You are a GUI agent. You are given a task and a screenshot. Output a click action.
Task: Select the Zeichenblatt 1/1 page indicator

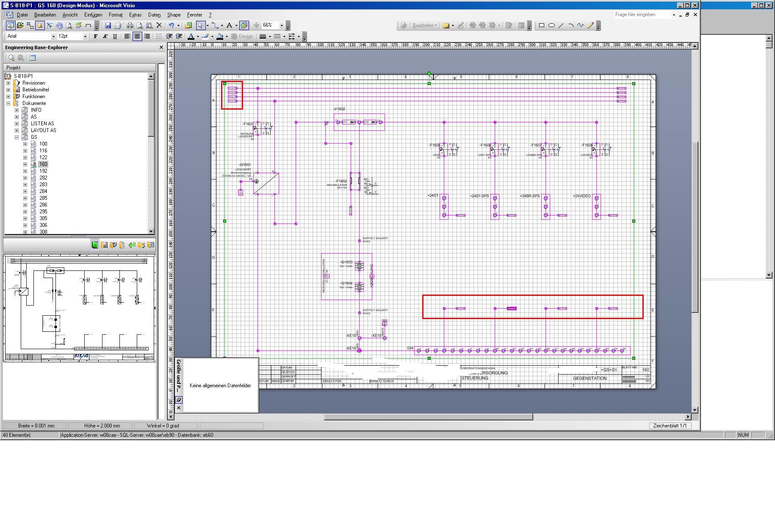pyautogui.click(x=670, y=426)
